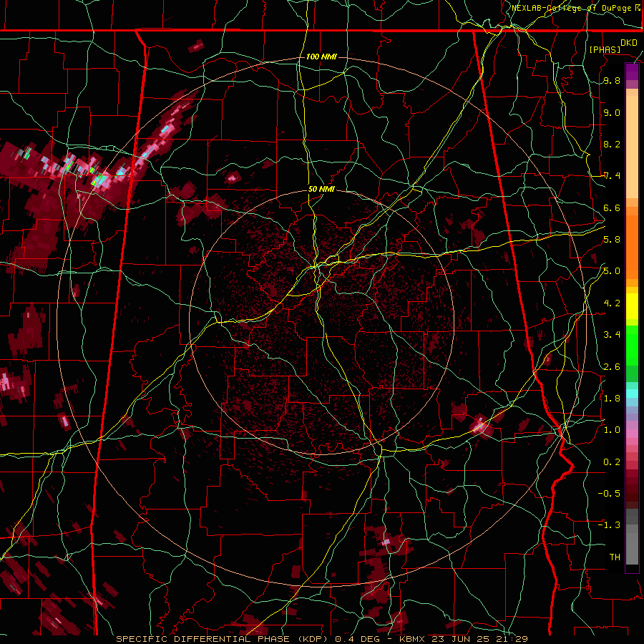This screenshot has width=644, height=644.
Task: Select the 100 NMI range ring label
Action: pyautogui.click(x=321, y=57)
